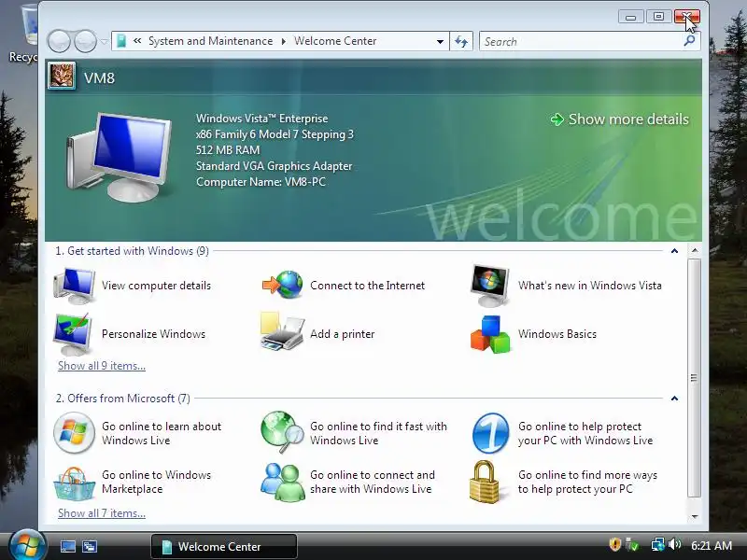
Task: Click Go online to find more ways text
Action: tap(587, 482)
